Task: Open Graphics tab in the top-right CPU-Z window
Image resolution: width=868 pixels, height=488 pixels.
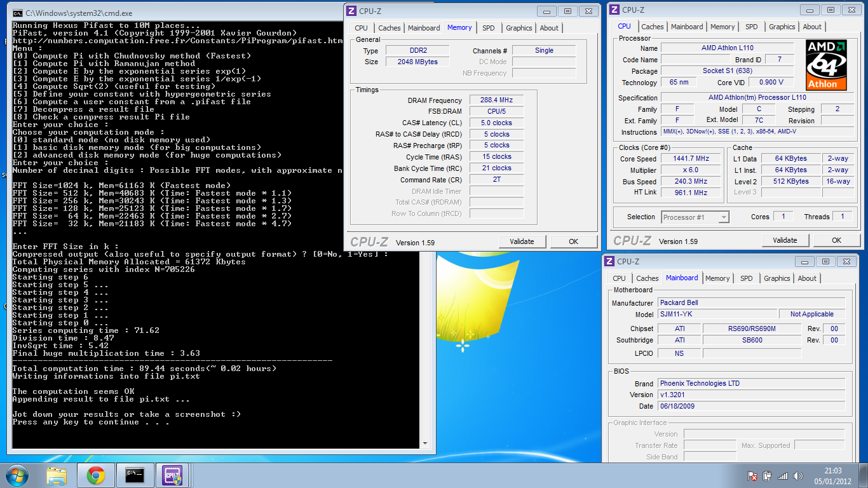Action: (x=782, y=27)
